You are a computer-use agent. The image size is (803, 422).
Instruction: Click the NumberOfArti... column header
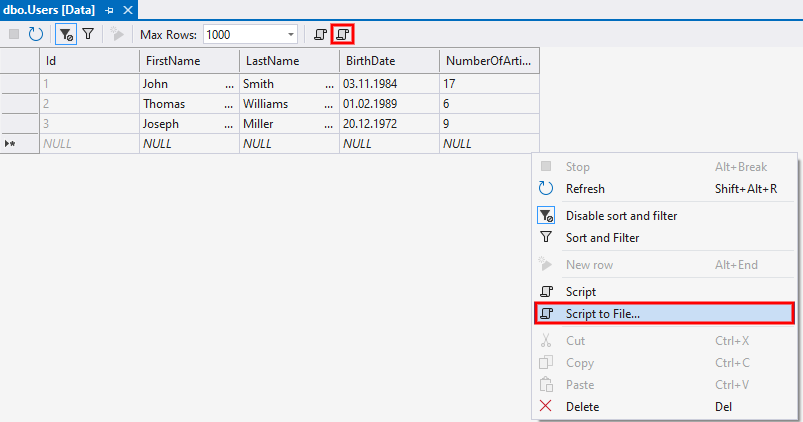point(489,61)
